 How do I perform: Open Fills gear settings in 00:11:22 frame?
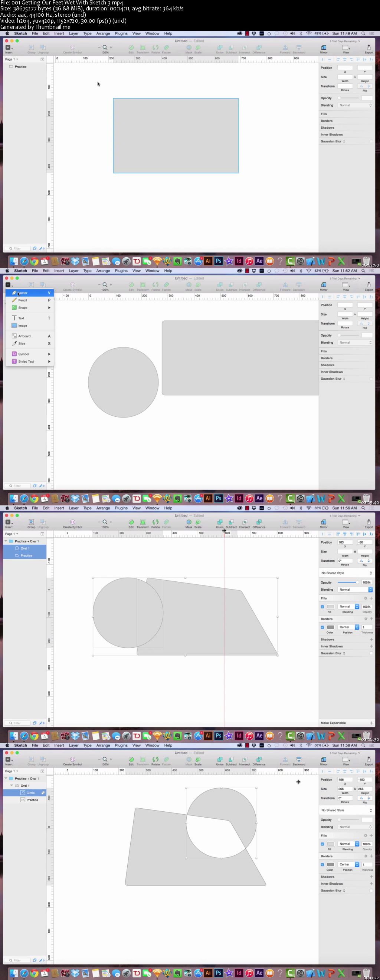(366, 835)
